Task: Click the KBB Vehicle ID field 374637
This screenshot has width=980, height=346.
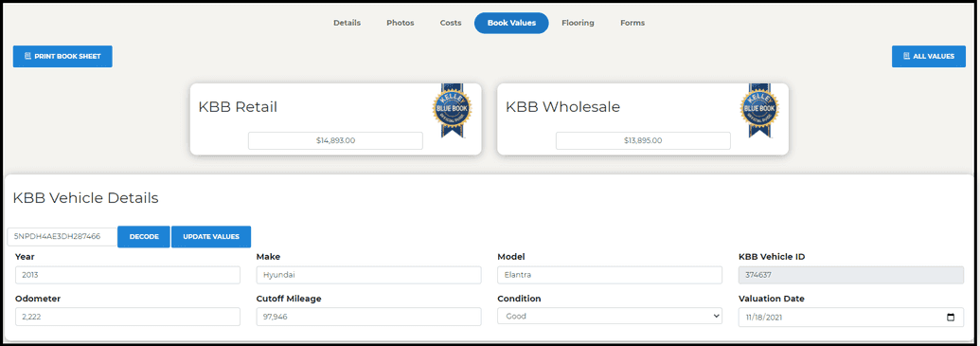Action: (851, 275)
